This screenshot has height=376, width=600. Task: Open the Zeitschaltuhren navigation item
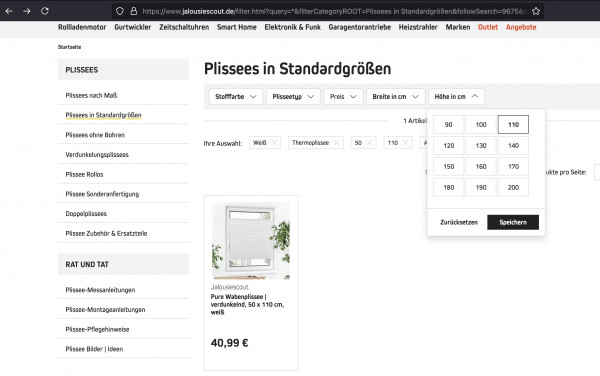pos(184,27)
